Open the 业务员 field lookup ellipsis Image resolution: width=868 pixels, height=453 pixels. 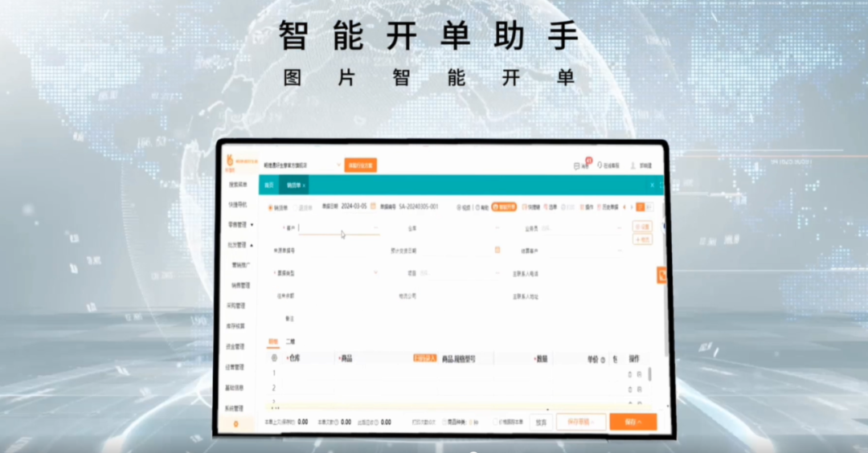click(x=619, y=228)
